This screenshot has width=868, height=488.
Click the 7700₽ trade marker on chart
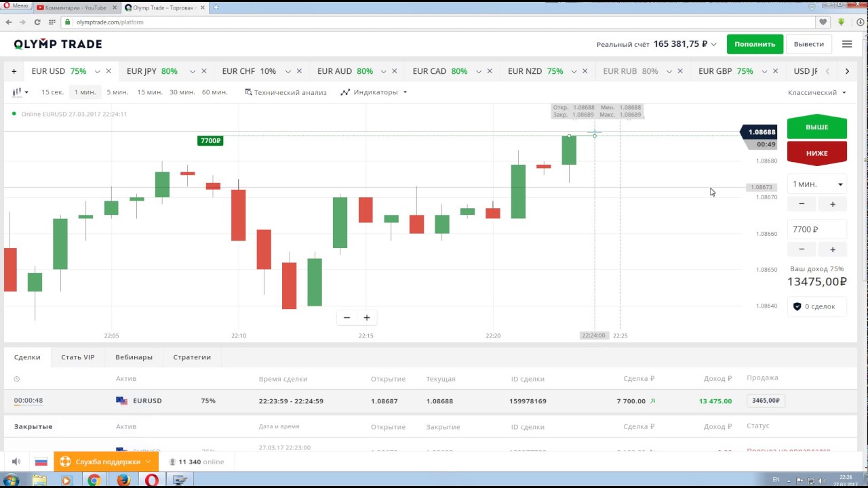tap(210, 141)
